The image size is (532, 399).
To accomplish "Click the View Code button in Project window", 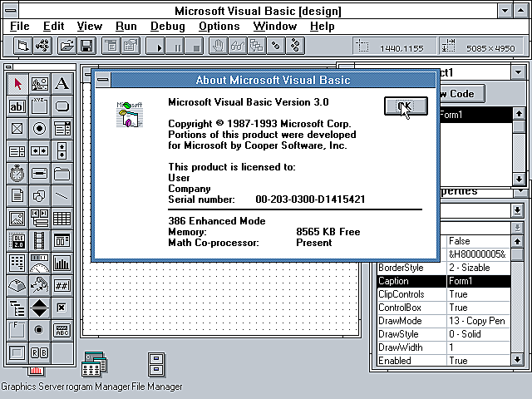I will tap(461, 94).
